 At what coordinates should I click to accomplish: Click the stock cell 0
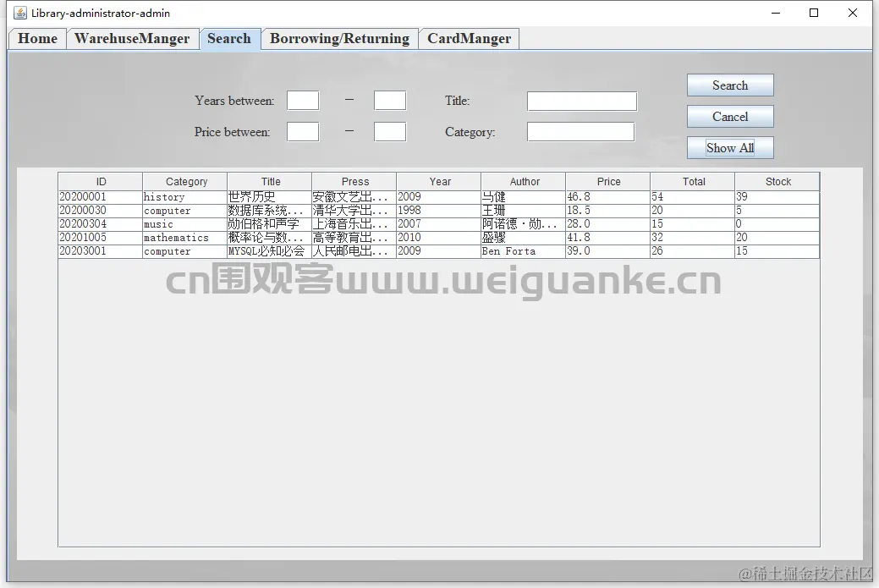pos(777,224)
